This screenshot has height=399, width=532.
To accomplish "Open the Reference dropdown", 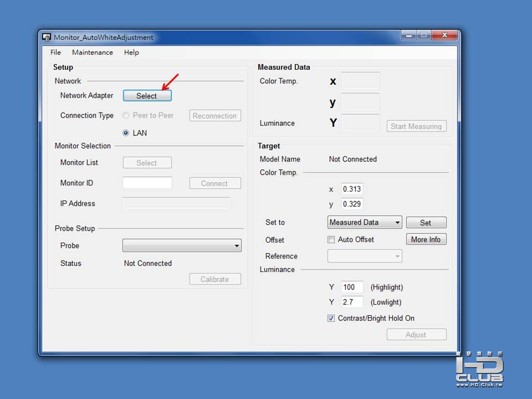I will coord(365,256).
